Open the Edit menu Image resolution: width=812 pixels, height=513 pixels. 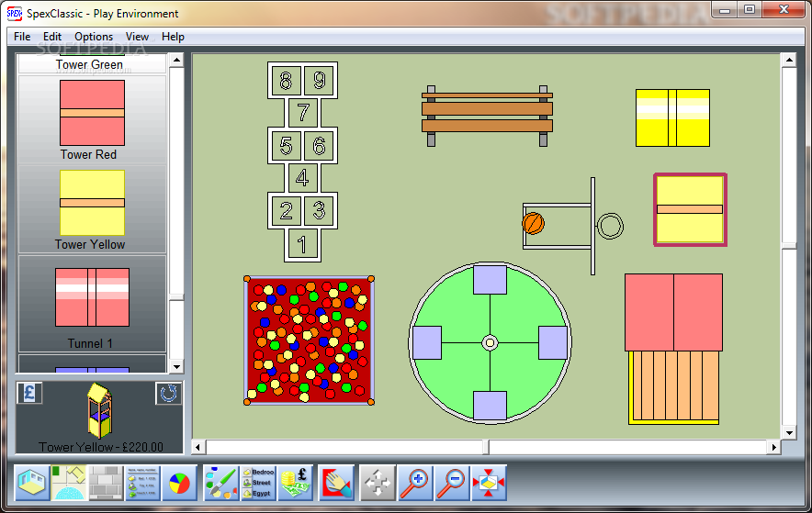point(51,37)
